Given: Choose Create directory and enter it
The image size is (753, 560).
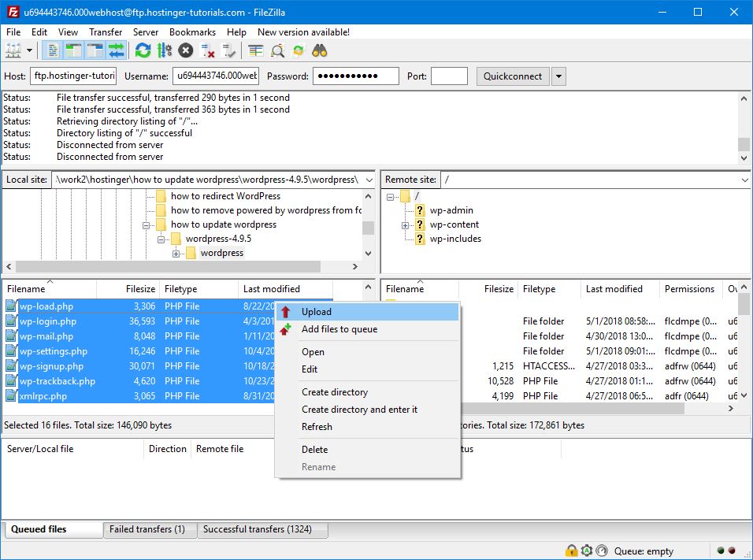Looking at the screenshot, I should tap(368, 410).
